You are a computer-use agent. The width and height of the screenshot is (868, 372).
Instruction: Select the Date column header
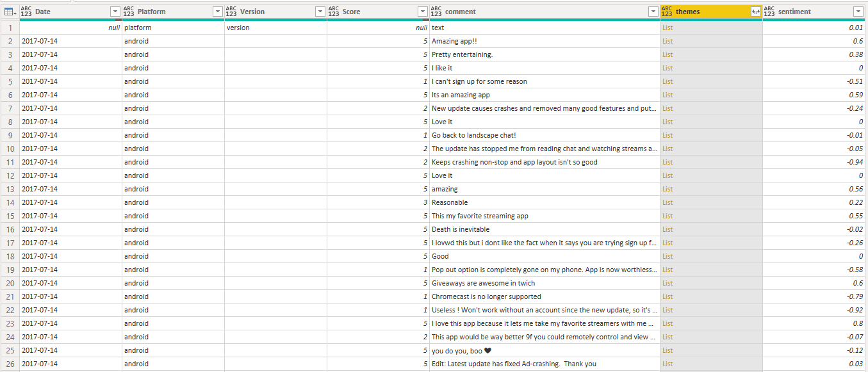pos(70,12)
